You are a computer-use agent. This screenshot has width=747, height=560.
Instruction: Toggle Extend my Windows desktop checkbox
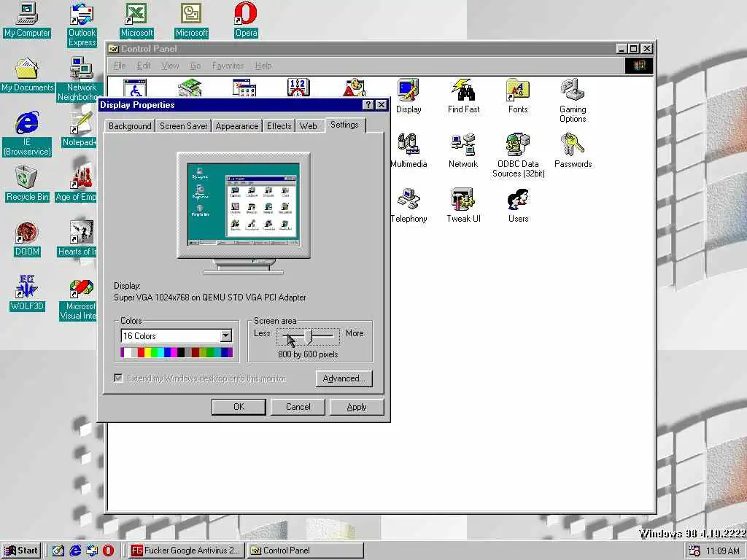click(x=118, y=378)
